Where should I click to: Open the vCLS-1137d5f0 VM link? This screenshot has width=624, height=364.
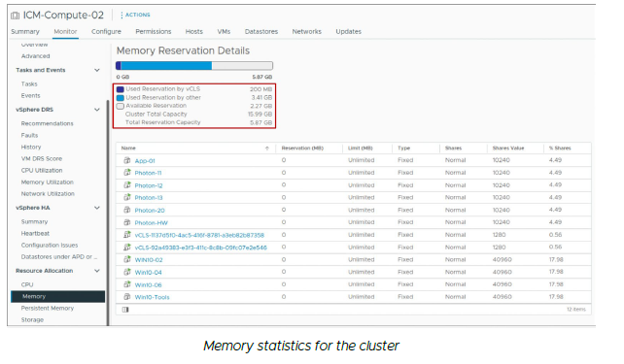click(x=199, y=235)
